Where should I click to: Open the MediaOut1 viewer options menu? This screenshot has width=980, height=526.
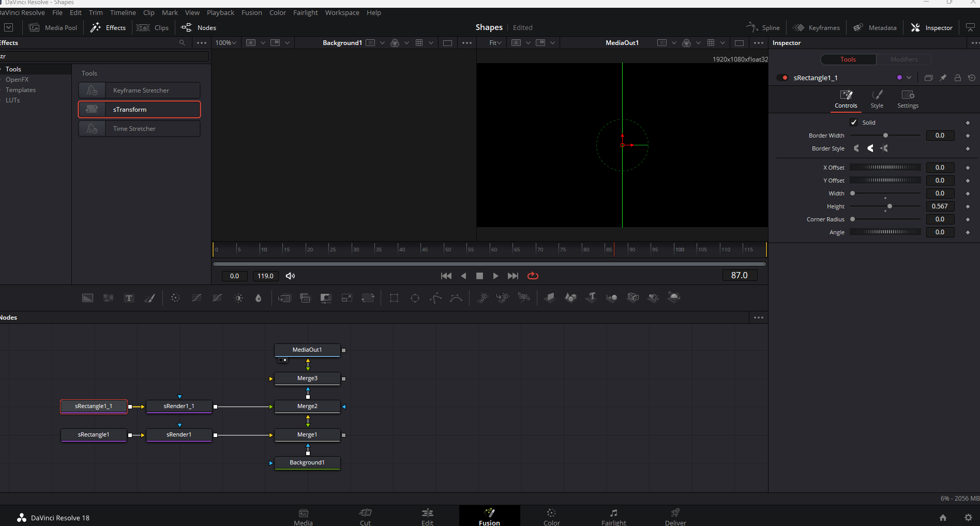click(759, 43)
